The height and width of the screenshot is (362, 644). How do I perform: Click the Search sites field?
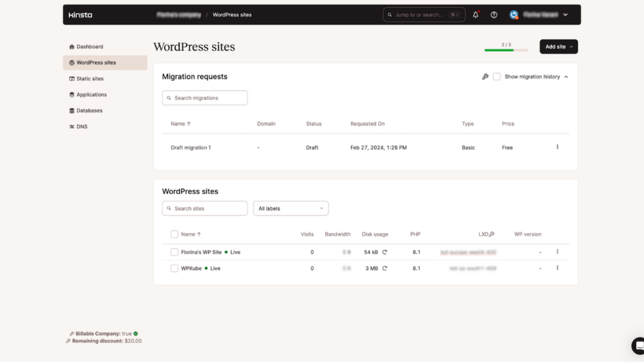pos(205,209)
